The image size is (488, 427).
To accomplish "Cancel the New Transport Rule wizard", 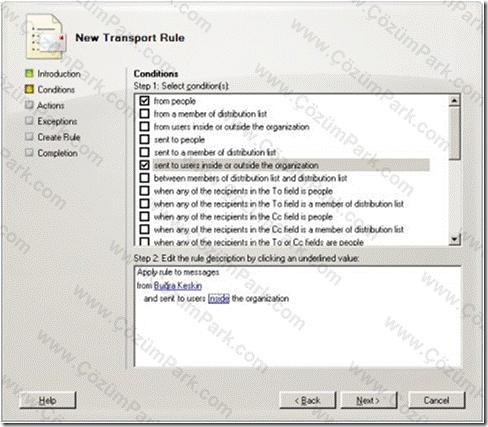I will [436, 400].
